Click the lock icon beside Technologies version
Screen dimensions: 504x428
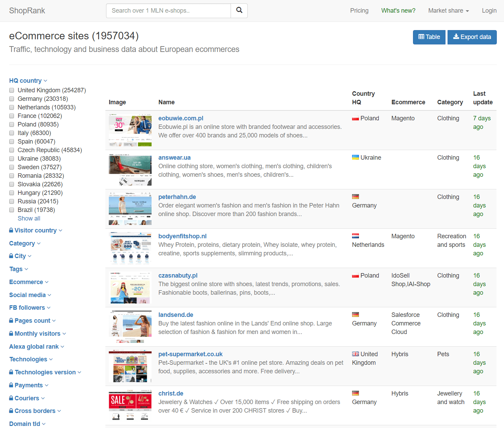pos(11,372)
